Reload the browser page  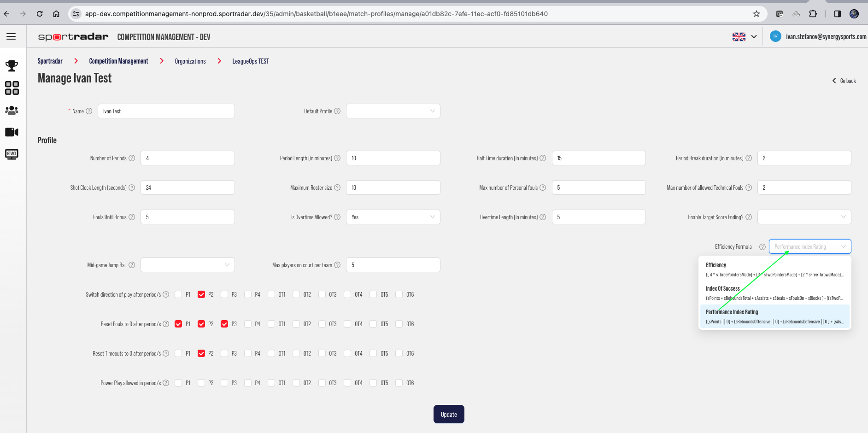40,14
